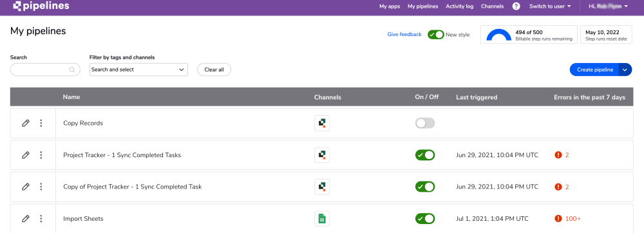Screen dimensions: 644x233
Task: Click the Give feedback link
Action: coord(404,35)
